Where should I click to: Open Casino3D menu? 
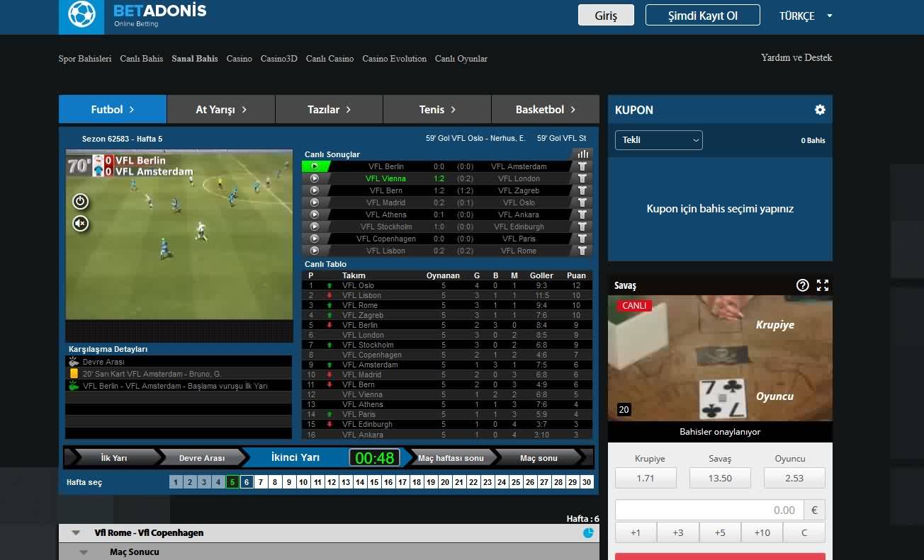[x=279, y=59]
